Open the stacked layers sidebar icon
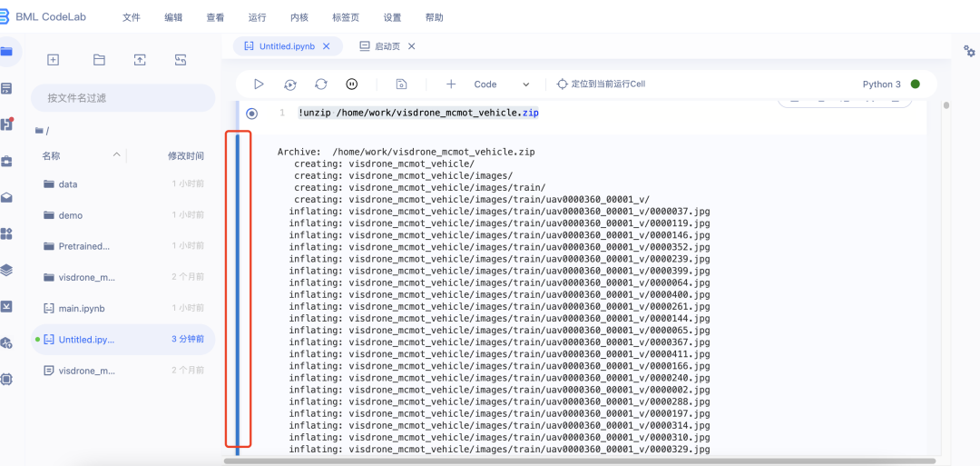 coord(6,270)
